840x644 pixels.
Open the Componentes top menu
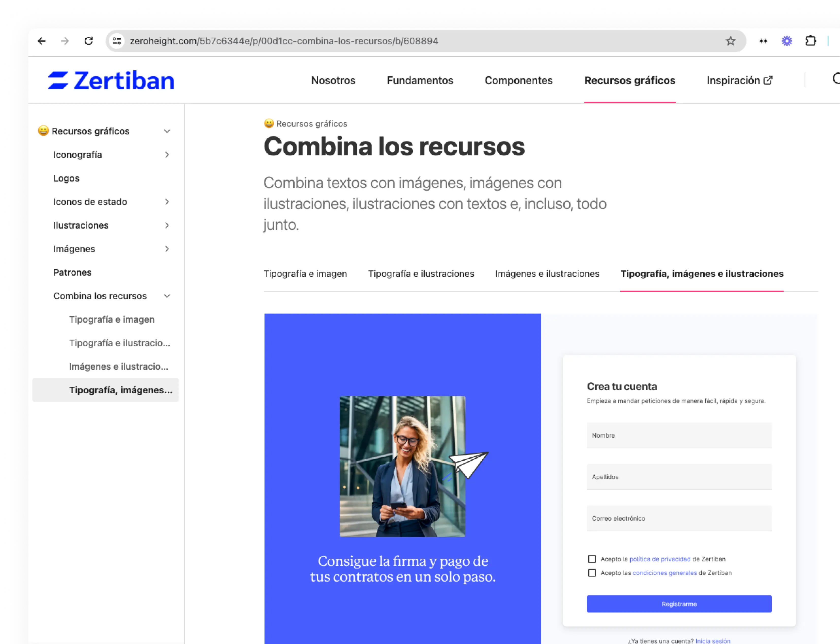(518, 80)
